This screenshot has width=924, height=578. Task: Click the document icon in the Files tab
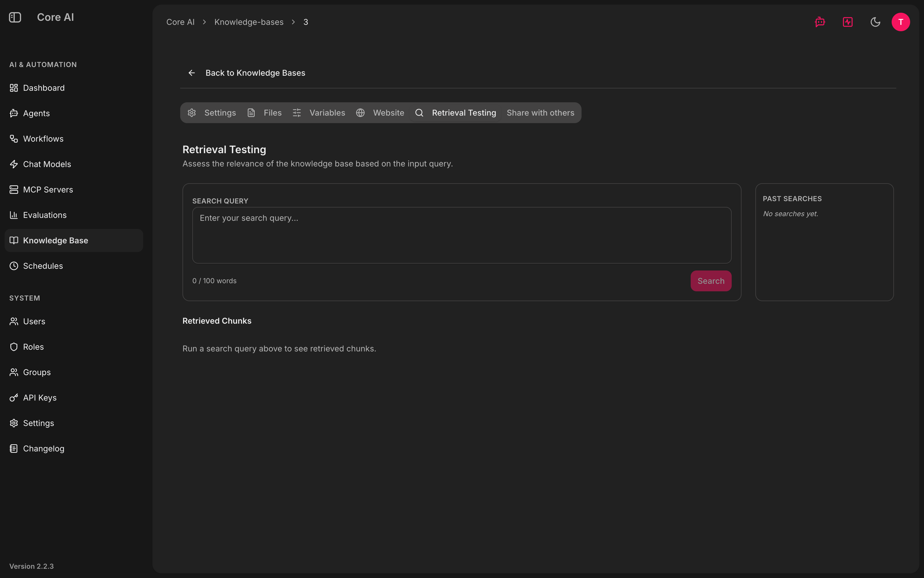[251, 113]
